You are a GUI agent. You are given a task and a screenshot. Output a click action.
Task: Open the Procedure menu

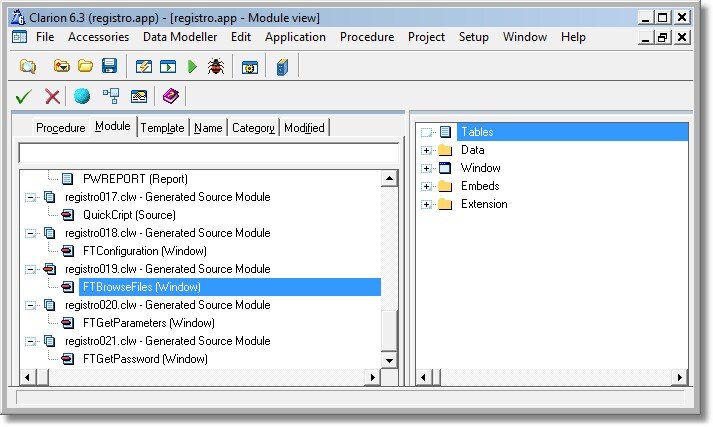point(367,37)
